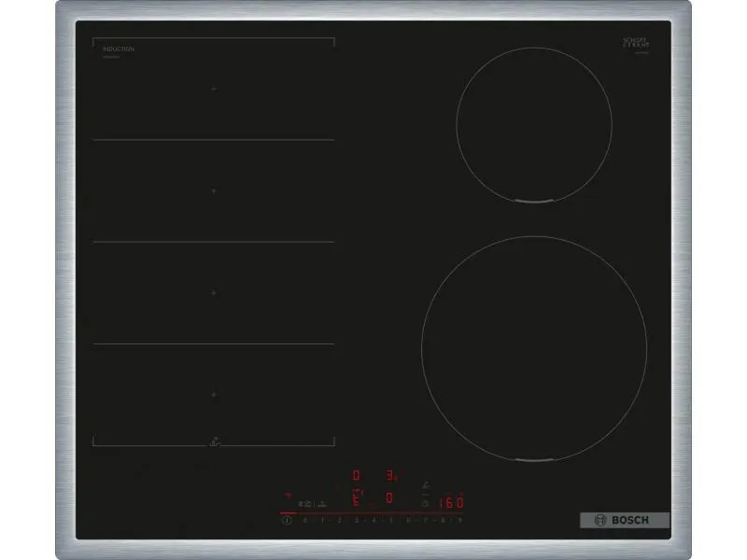Tap the top flex zone segment cross mark
The image size is (747, 560).
point(214,89)
